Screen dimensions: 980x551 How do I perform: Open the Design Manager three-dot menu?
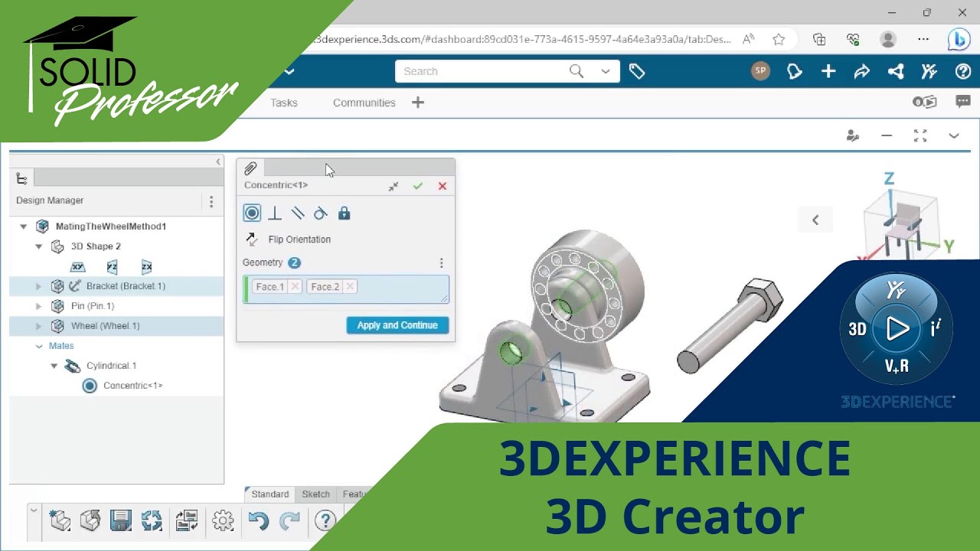click(211, 201)
